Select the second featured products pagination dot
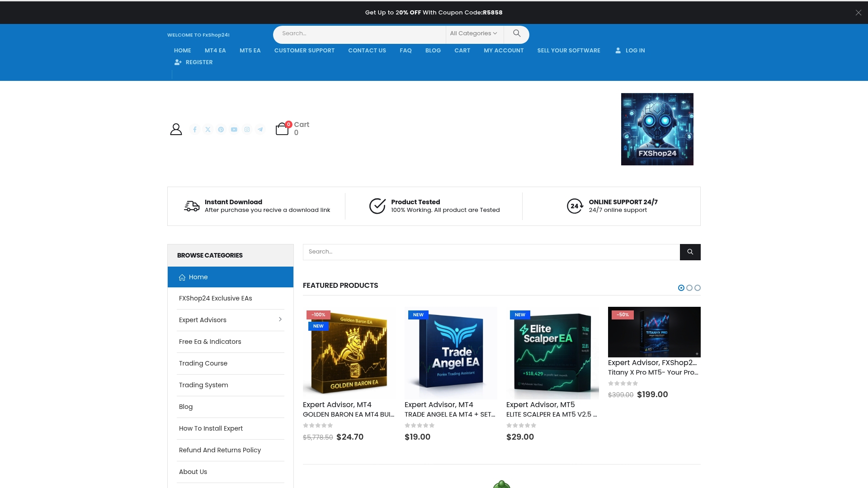Image resolution: width=868 pixels, height=488 pixels. [x=689, y=287]
